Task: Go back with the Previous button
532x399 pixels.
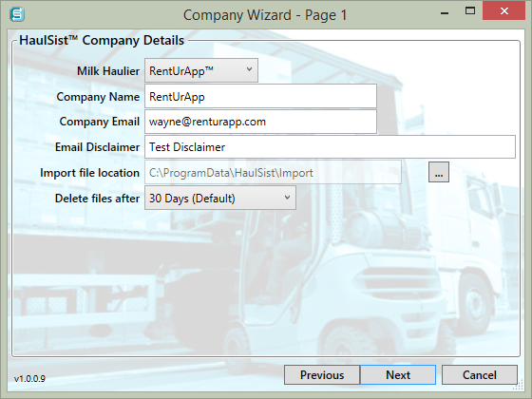Action: (x=322, y=375)
